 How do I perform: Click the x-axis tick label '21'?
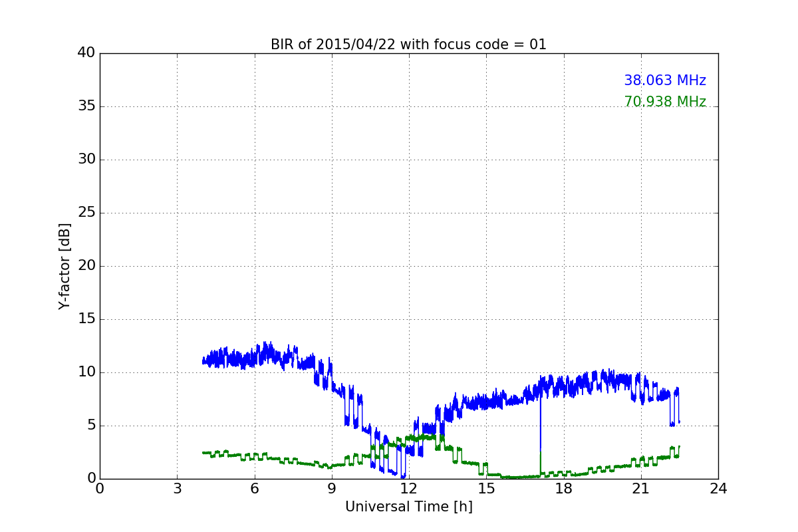click(640, 489)
